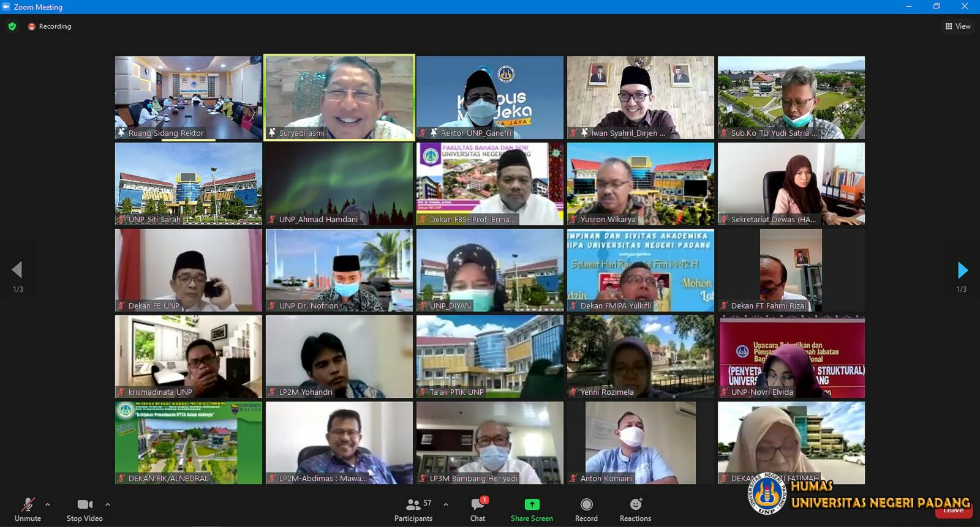The width and height of the screenshot is (980, 527).
Task: Go to next page of participants
Action: tap(962, 270)
